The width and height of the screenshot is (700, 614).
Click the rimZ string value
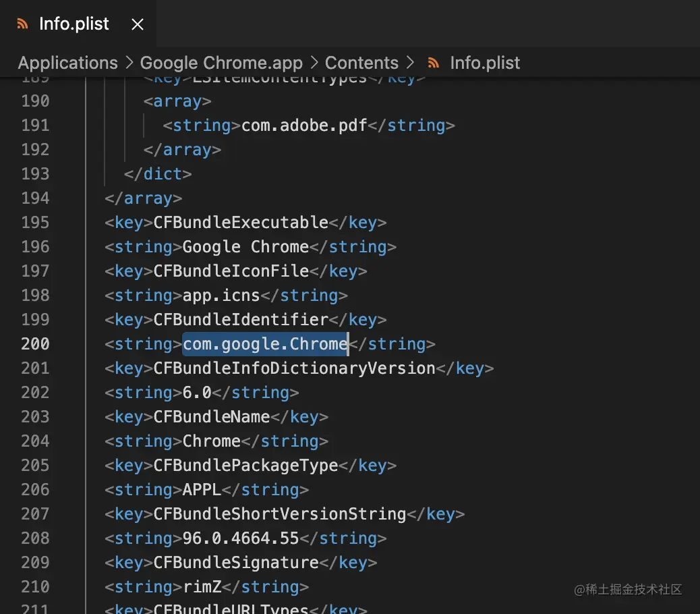[202, 587]
